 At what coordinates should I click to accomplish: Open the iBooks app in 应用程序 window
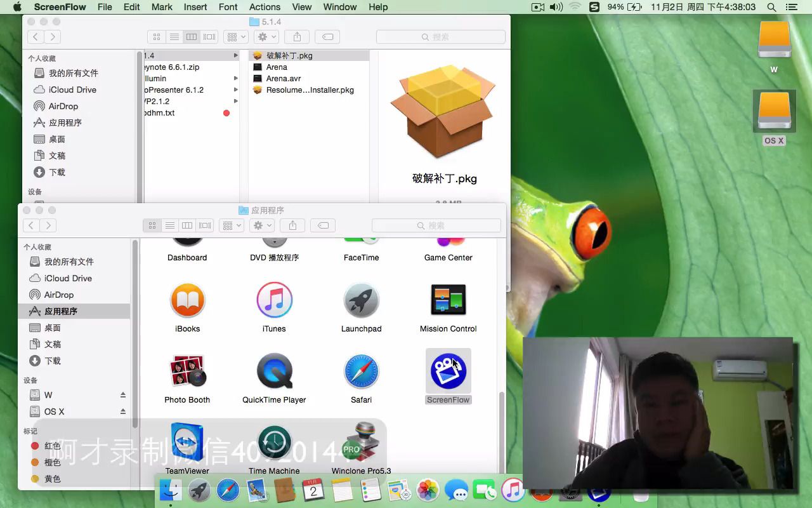coord(187,300)
